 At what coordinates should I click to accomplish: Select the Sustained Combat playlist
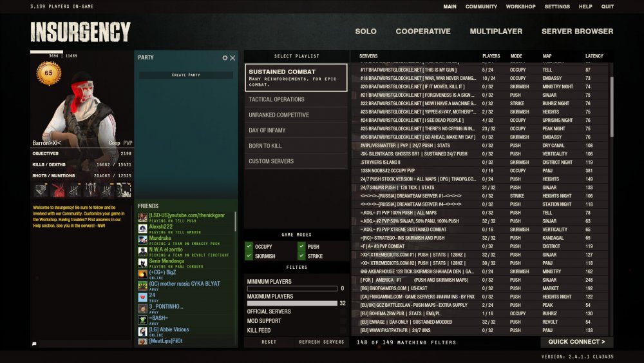[296, 77]
